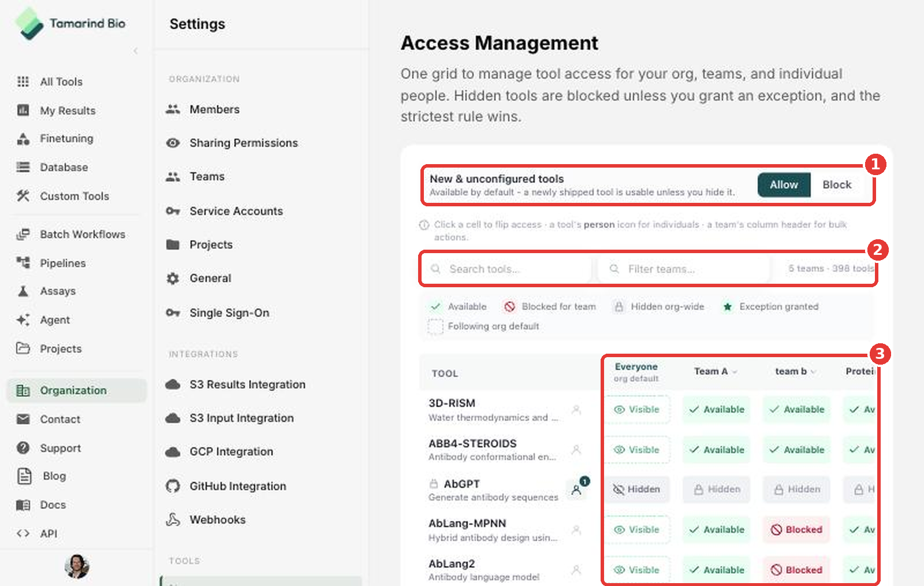Open AbGPT person icon with badge

(x=577, y=489)
